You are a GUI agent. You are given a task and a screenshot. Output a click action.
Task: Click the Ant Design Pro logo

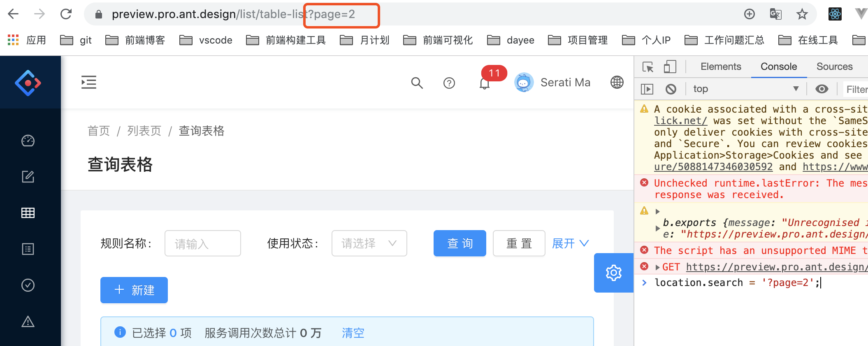tap(28, 83)
